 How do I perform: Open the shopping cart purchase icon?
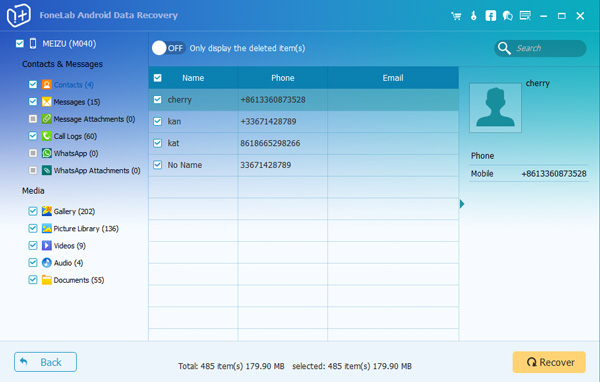[456, 16]
